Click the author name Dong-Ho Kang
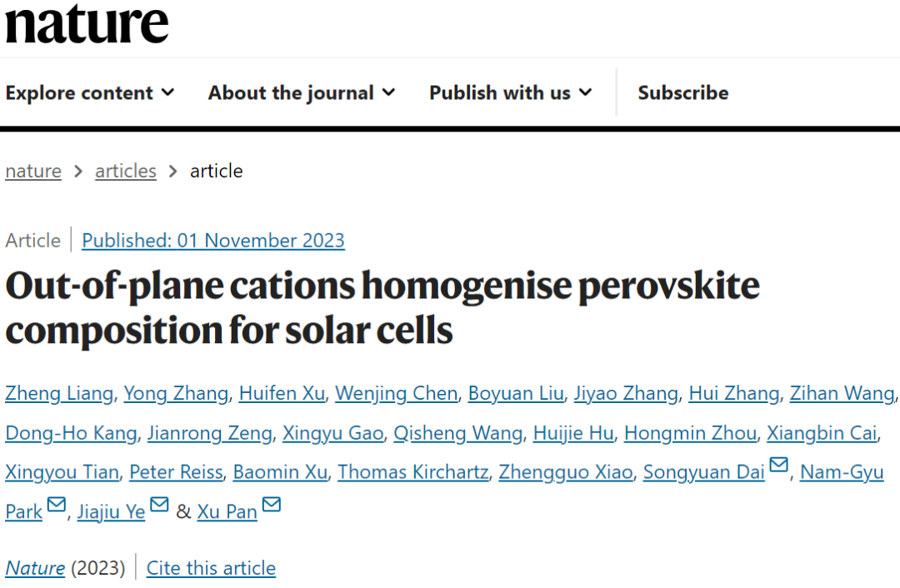 coord(71,433)
